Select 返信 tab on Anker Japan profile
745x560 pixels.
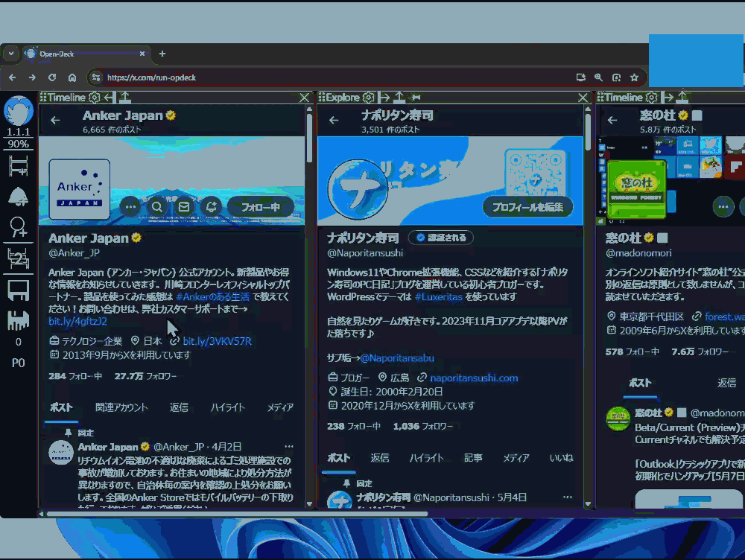click(179, 407)
